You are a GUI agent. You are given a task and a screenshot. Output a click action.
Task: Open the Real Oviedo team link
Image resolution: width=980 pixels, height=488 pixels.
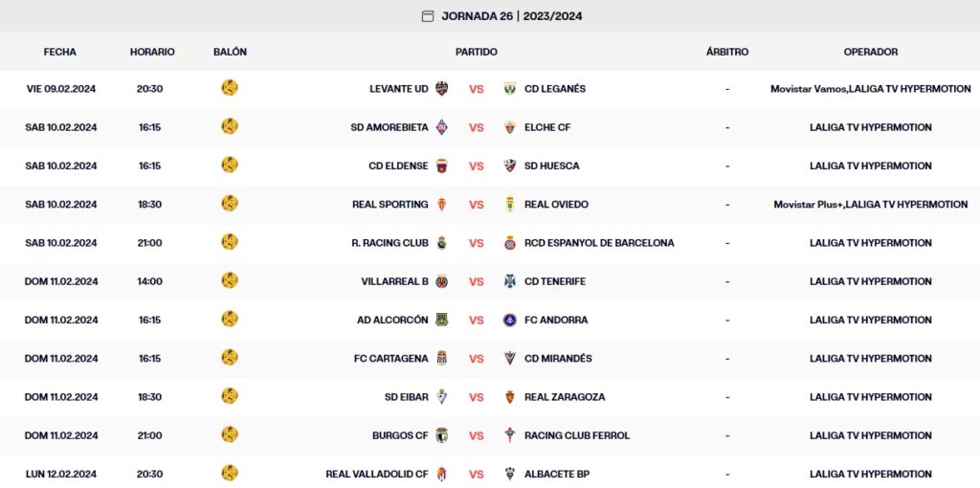pyautogui.click(x=556, y=205)
